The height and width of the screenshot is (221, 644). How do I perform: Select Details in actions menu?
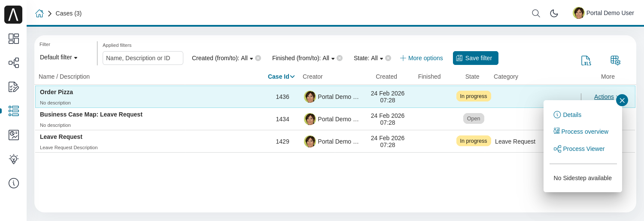click(568, 115)
